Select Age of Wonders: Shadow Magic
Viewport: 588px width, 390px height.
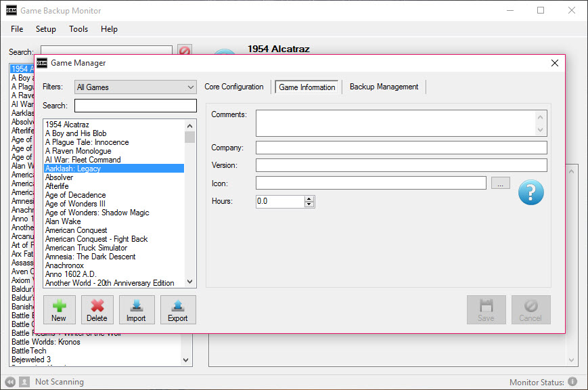coord(97,213)
